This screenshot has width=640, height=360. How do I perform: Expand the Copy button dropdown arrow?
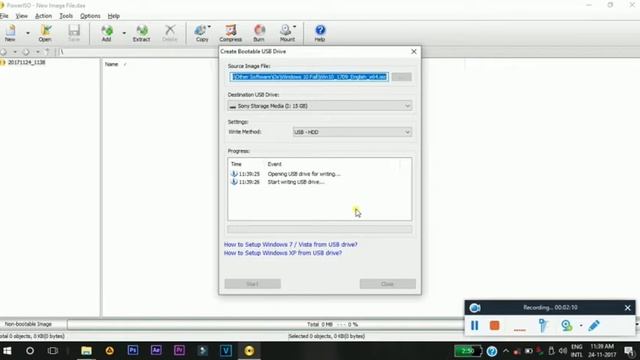(x=209, y=27)
